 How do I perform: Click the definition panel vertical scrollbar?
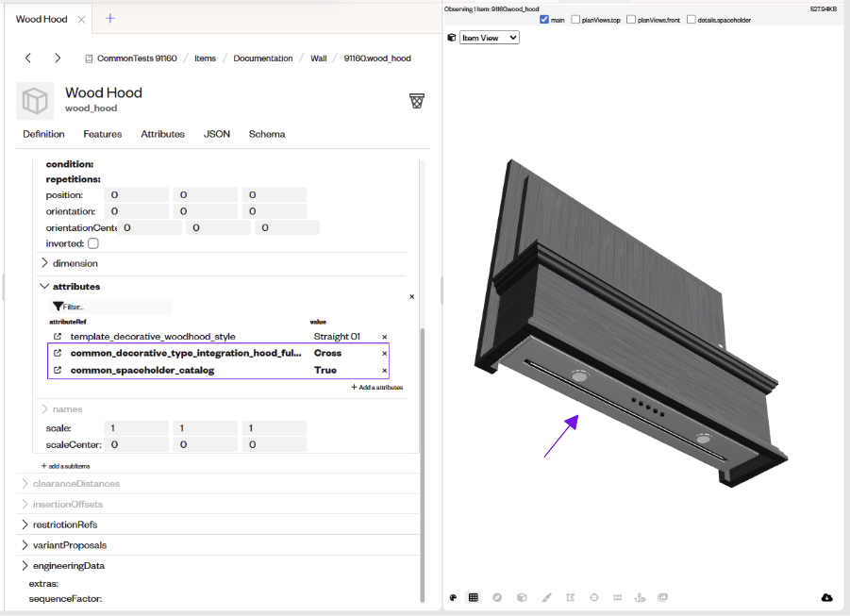(423, 464)
